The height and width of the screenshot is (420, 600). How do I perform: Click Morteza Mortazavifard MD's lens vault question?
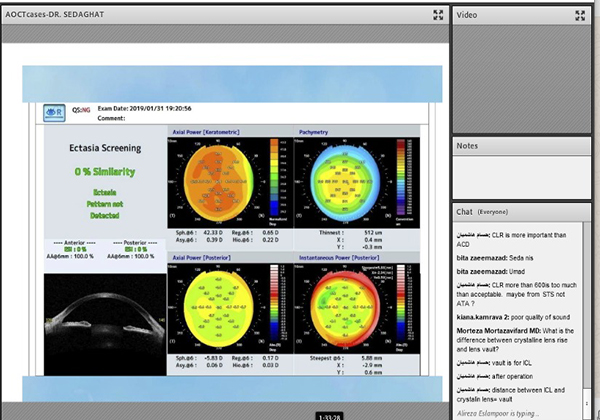pyautogui.click(x=515, y=340)
